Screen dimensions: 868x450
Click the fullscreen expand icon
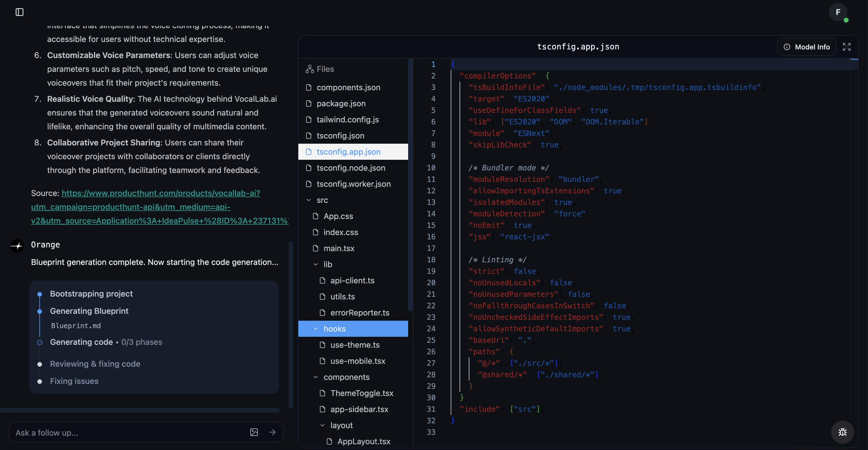pos(846,47)
